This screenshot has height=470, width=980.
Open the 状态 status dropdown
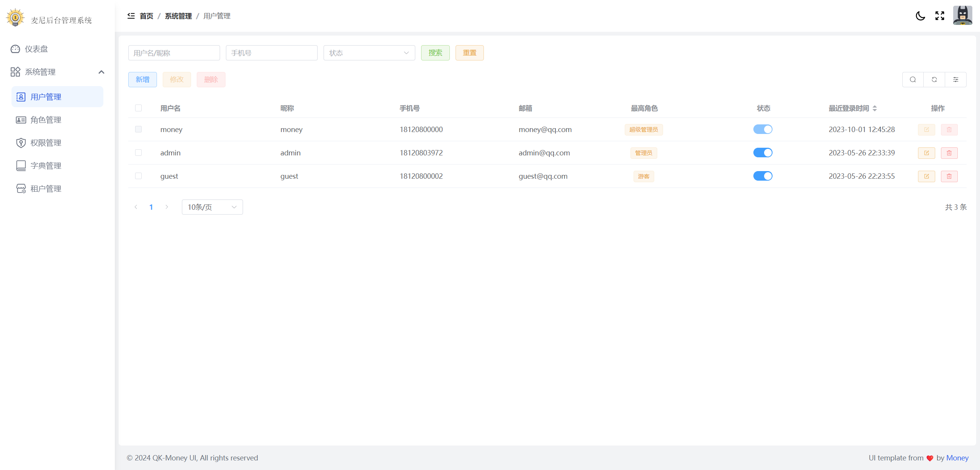(369, 53)
